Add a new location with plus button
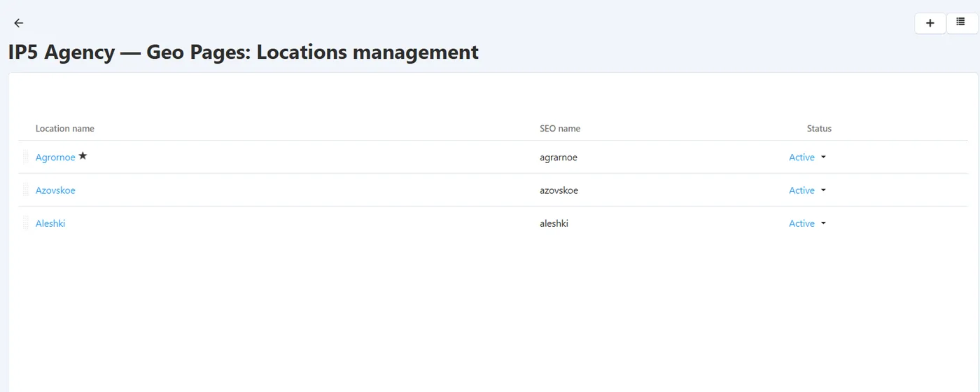 (930, 23)
